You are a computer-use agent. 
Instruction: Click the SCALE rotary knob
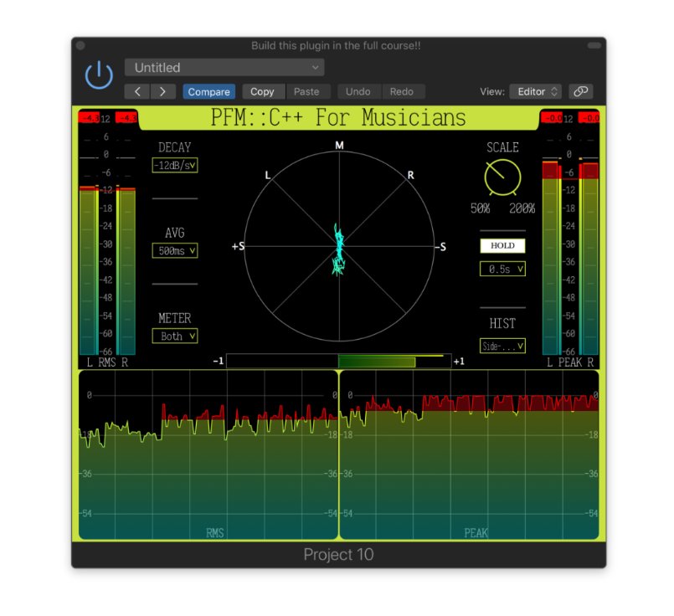(x=502, y=177)
